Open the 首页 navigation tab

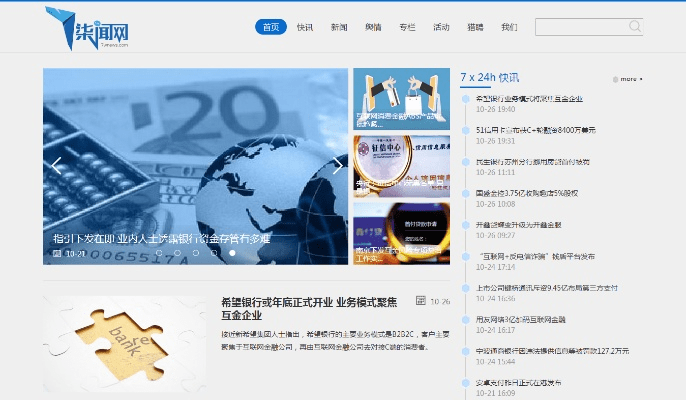pos(271,27)
